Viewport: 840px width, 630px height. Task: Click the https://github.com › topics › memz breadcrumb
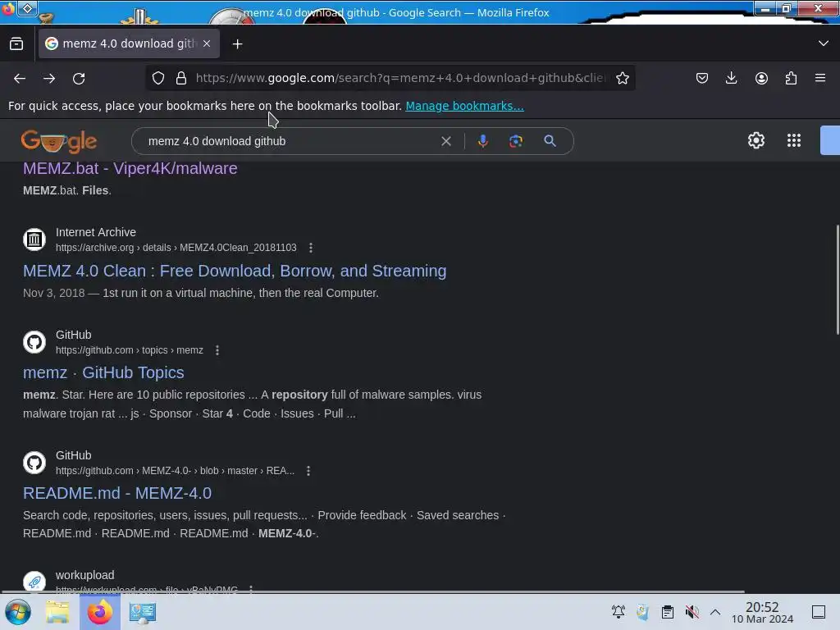pos(129,349)
